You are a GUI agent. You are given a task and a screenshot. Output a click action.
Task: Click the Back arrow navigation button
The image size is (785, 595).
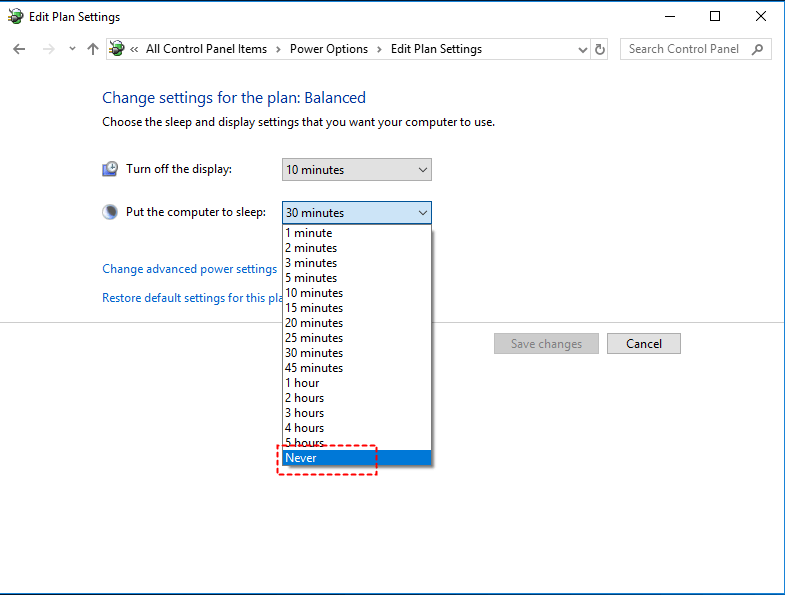point(19,49)
